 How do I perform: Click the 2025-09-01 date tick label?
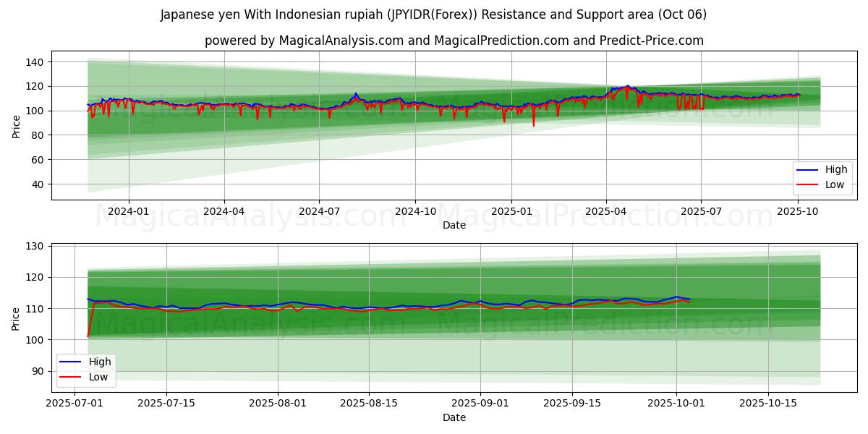(480, 404)
